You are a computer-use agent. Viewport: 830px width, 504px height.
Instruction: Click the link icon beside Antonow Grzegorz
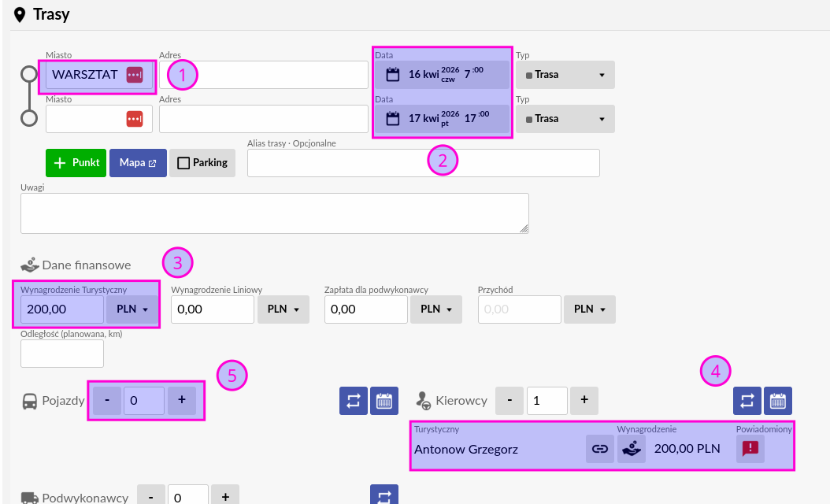pyautogui.click(x=600, y=449)
